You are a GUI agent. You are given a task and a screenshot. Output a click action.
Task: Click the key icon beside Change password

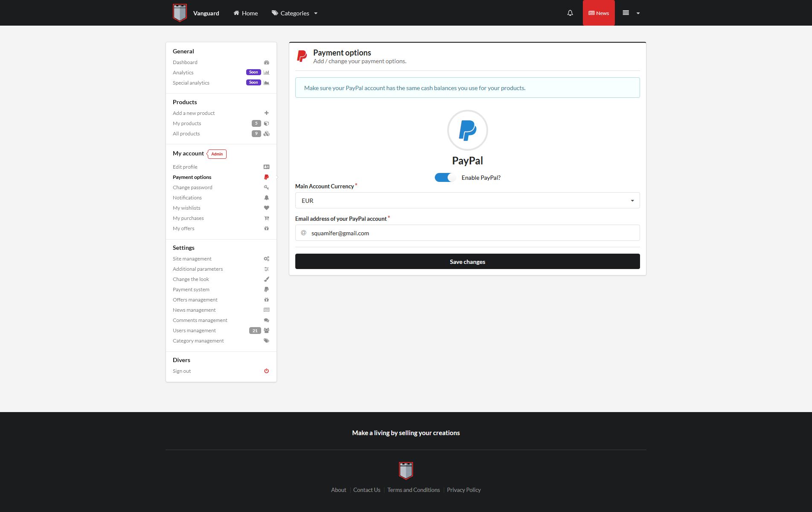[x=266, y=187]
